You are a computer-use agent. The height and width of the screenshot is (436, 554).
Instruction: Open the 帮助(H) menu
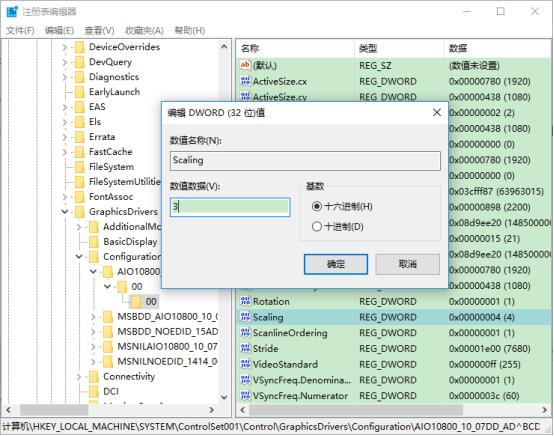pos(190,30)
